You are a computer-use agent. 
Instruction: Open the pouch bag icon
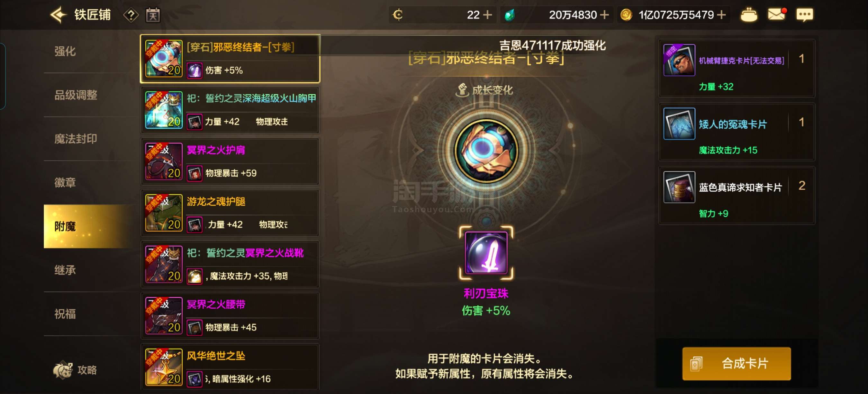click(x=749, y=15)
